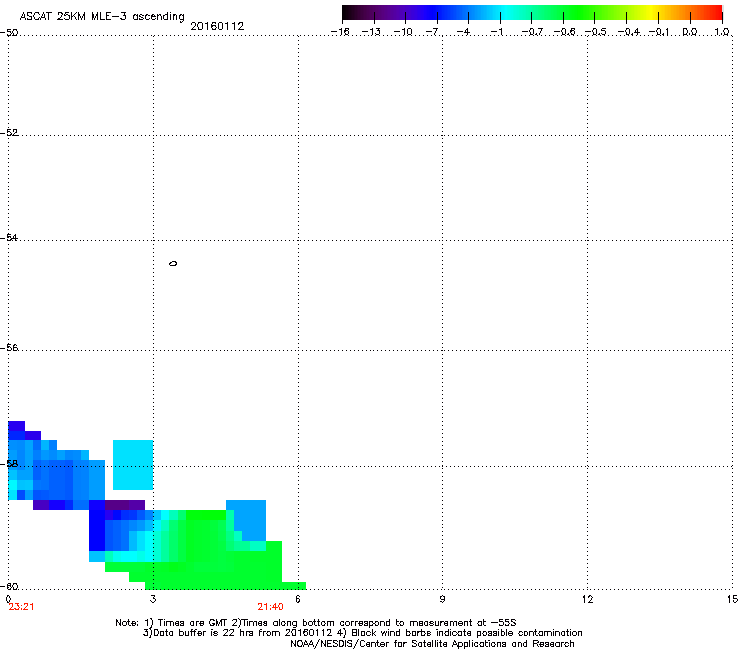The image size is (740, 650).
Task: Click the NOAA/NESDIS credit line
Action: pyautogui.click(x=432, y=644)
